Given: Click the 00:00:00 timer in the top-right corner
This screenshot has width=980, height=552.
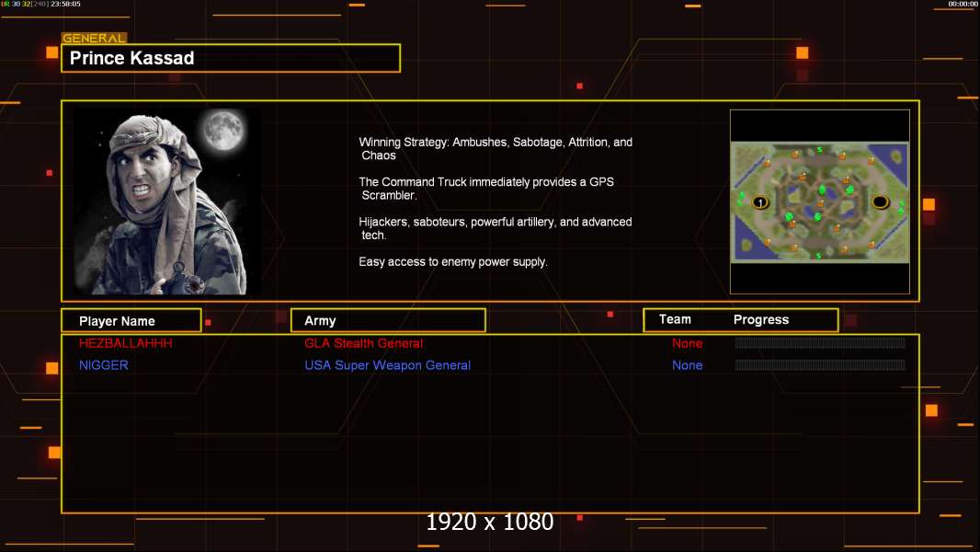Looking at the screenshot, I should click(963, 4).
